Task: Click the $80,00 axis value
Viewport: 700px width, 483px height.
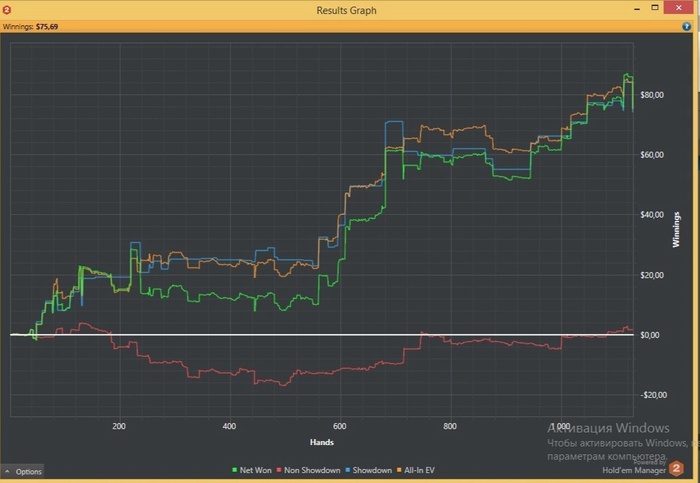Action: [x=652, y=95]
